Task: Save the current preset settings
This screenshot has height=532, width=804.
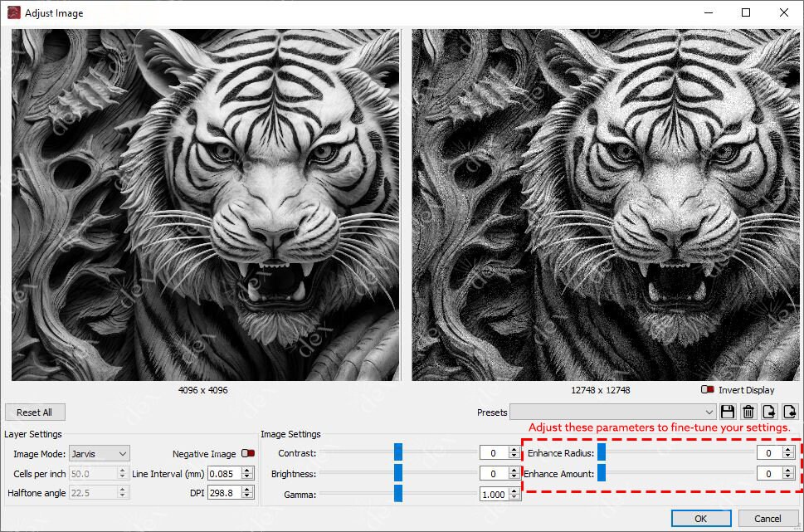Action: pos(728,412)
